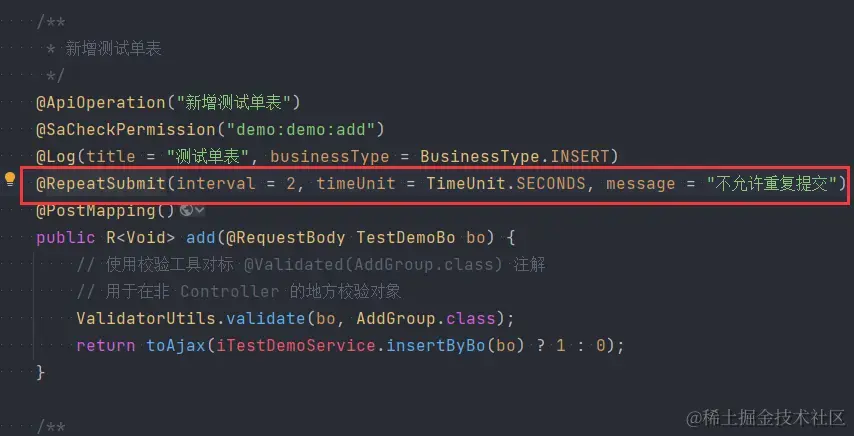The width and height of the screenshot is (854, 436).
Task: Click the iTestDemoService field reference
Action: [x=296, y=346]
